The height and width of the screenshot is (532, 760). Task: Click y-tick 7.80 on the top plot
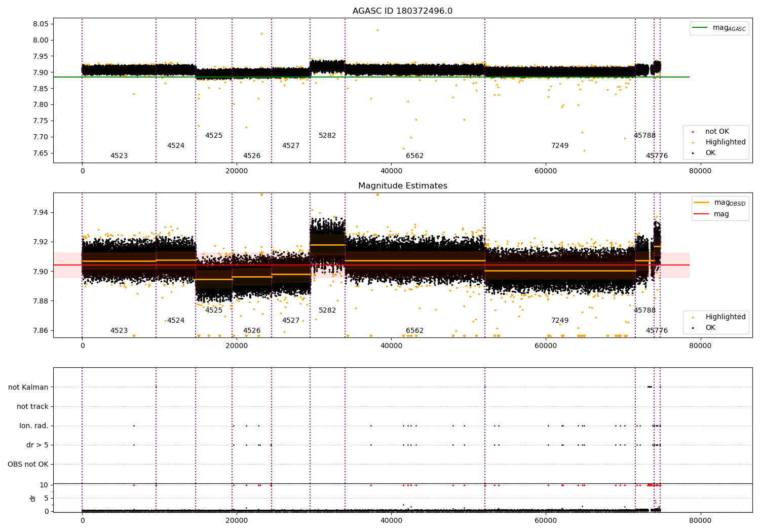pos(41,105)
